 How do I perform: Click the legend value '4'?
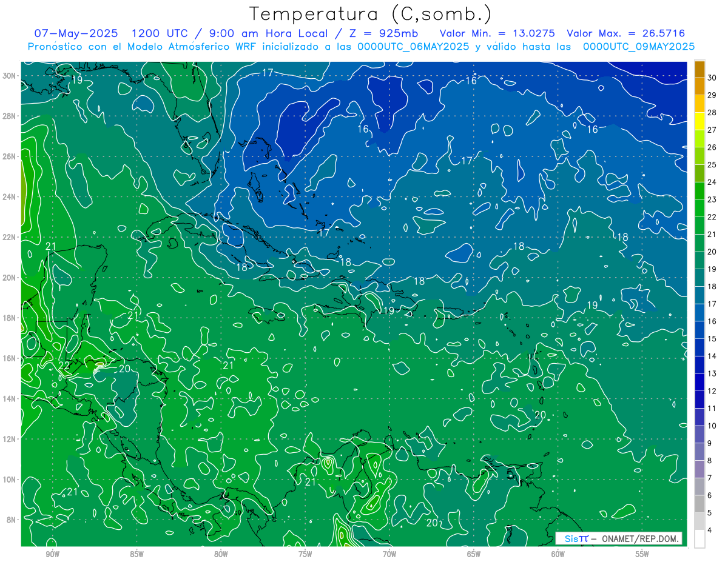[x=710, y=530]
